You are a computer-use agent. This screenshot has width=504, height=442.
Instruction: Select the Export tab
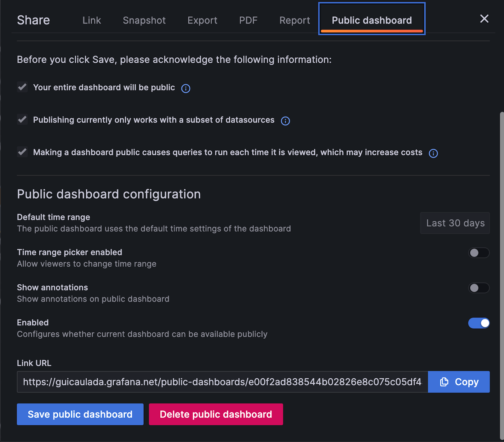pyautogui.click(x=202, y=20)
